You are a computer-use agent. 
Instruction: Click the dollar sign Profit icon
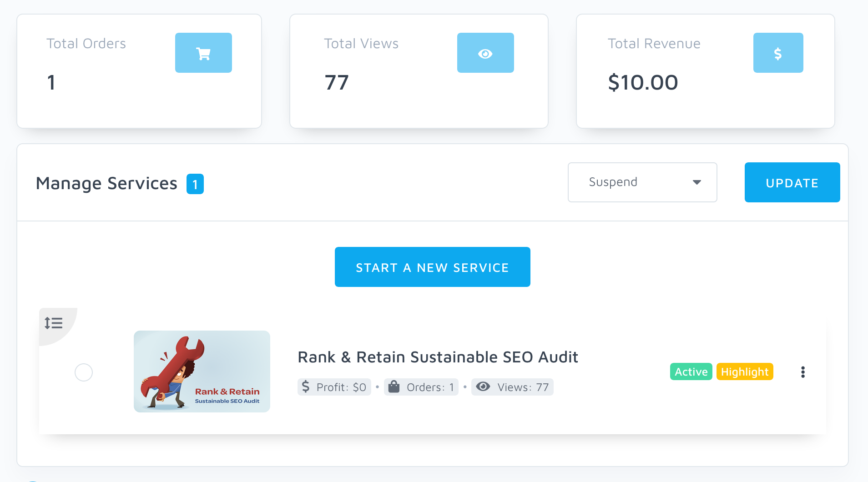pos(306,387)
